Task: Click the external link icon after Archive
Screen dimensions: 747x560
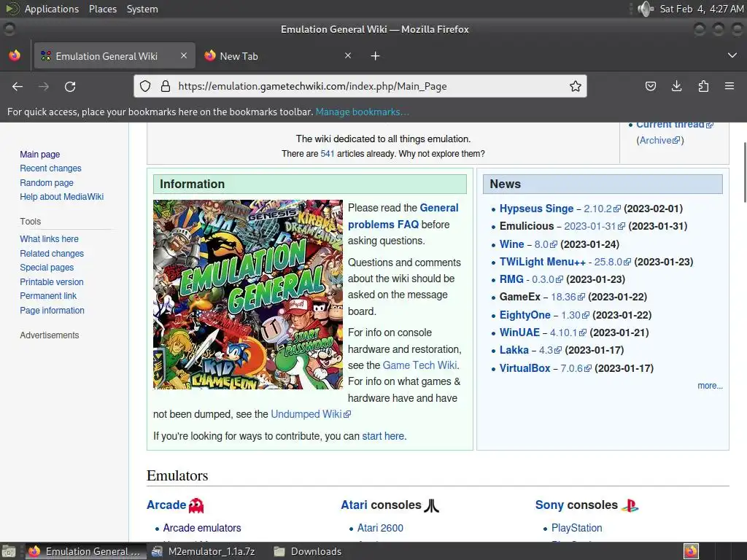Action: coord(676,141)
